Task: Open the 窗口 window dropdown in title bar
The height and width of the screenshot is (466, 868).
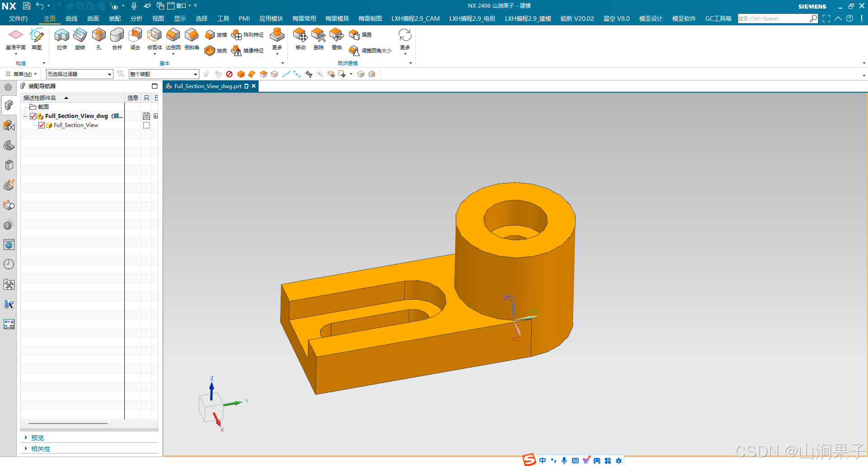Action: tap(180, 6)
